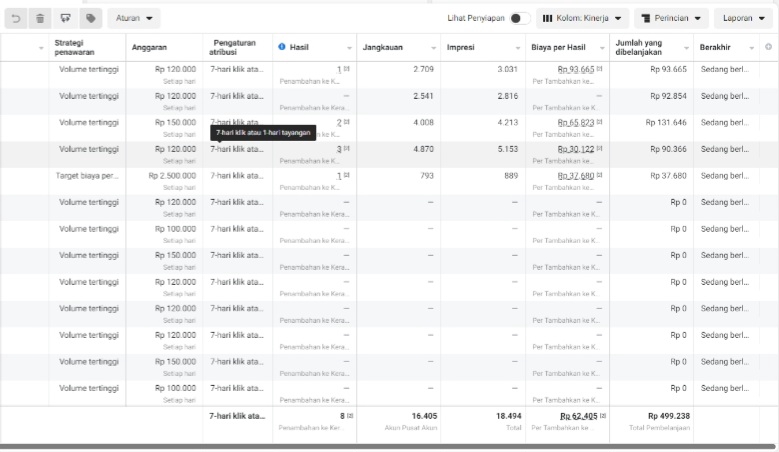Open the Kolom: Kinerja dropdown
The height and width of the screenshot is (452, 779).
point(582,18)
